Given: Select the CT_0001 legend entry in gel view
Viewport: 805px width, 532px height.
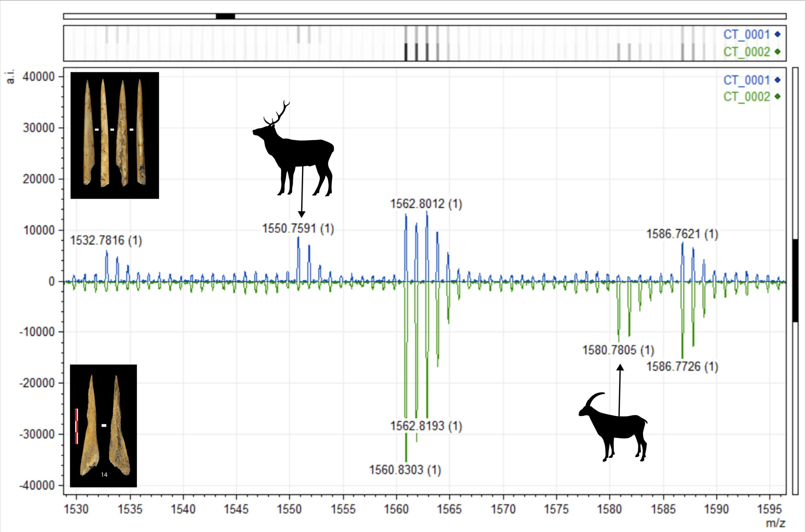Looking at the screenshot, I should [752, 34].
